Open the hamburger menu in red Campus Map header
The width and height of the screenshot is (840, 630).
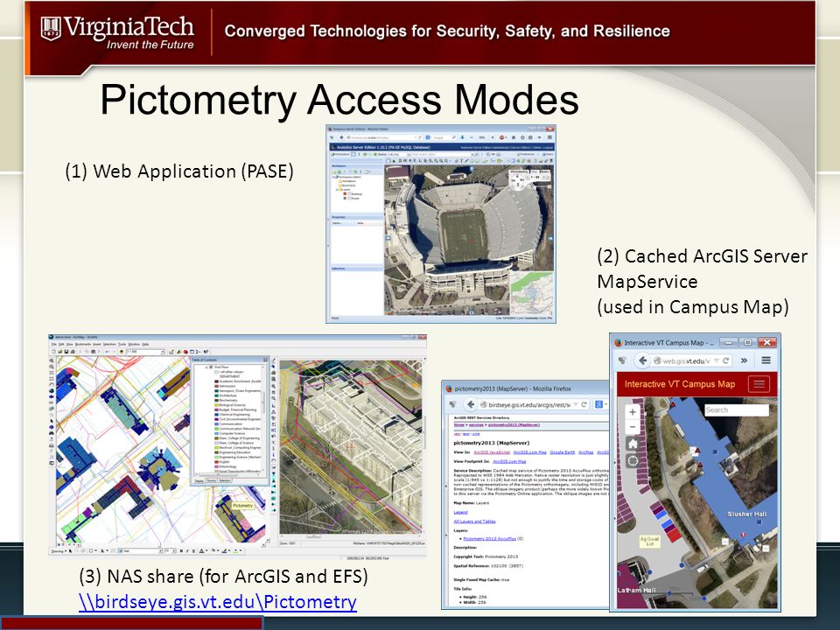tap(759, 383)
